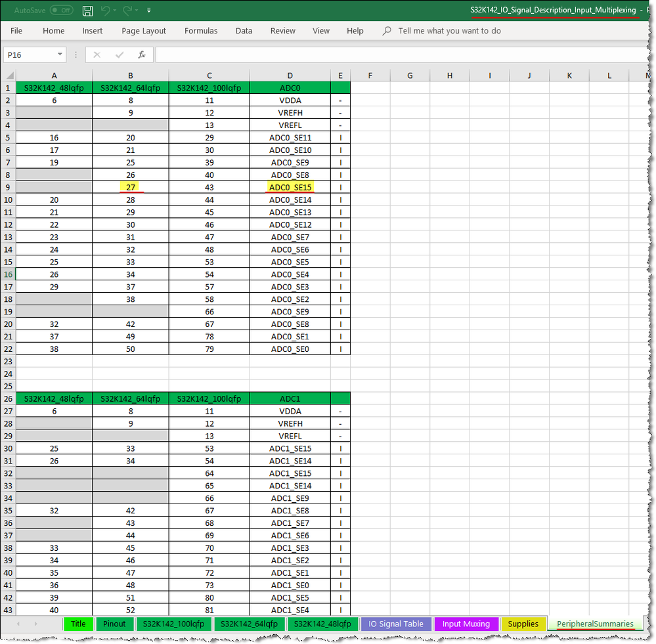Click the next sheet navigation arrow
The height and width of the screenshot is (644, 656).
(36, 624)
